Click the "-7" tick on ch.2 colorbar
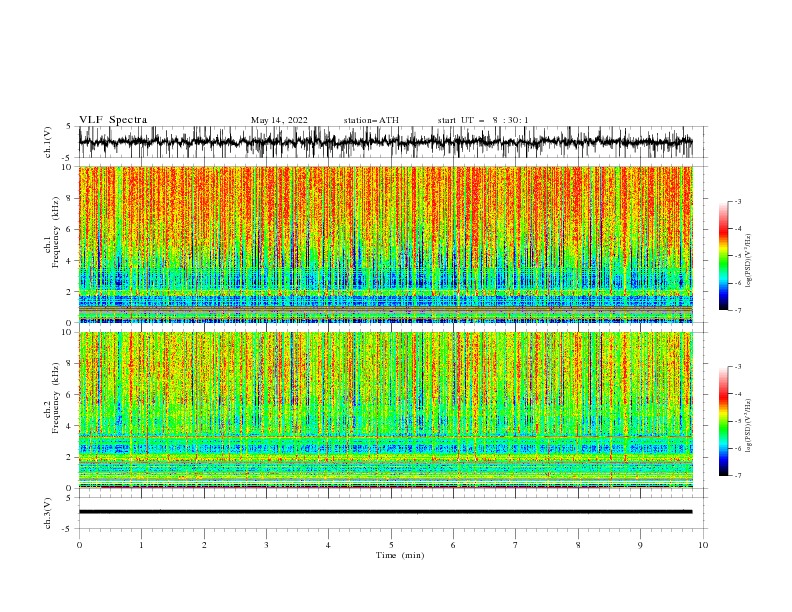Image resolution: width=792 pixels, height=612 pixels. click(x=737, y=476)
